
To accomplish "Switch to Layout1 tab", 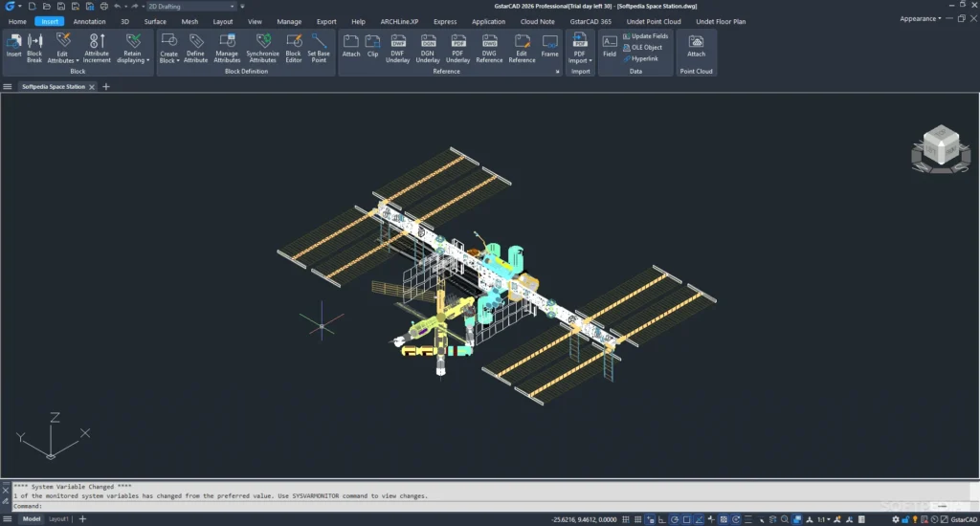I will click(x=58, y=519).
